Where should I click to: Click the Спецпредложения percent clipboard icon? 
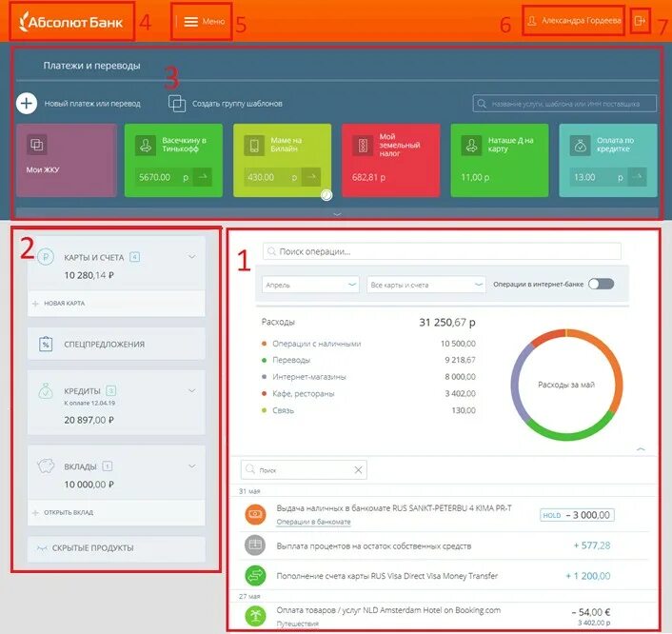(x=46, y=345)
